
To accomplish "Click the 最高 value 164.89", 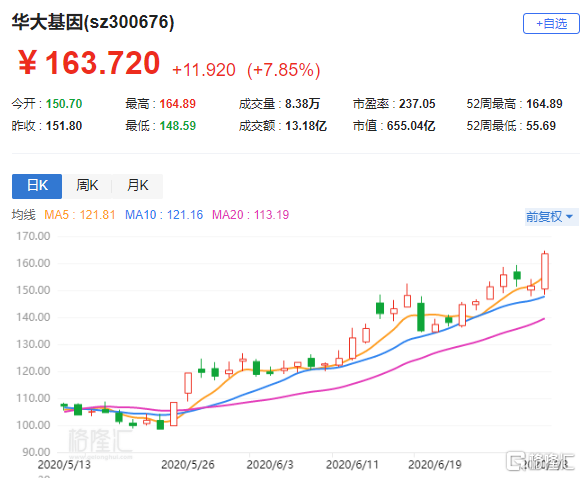I will [x=177, y=104].
